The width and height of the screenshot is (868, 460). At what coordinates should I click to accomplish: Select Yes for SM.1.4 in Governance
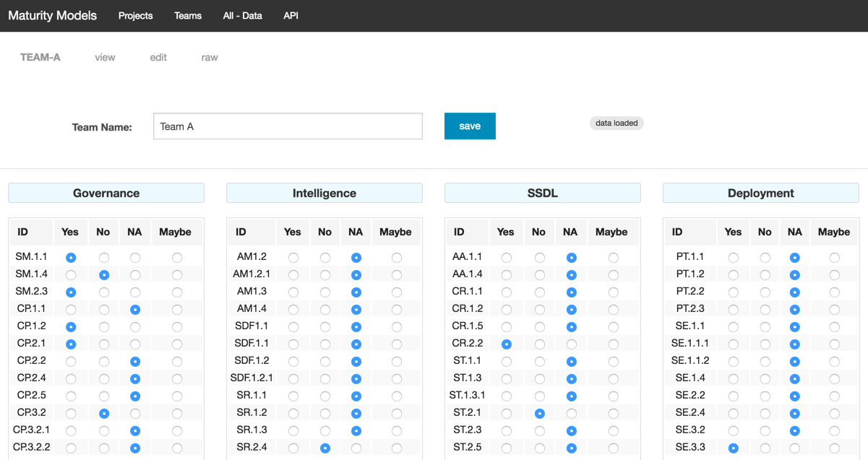click(70, 275)
